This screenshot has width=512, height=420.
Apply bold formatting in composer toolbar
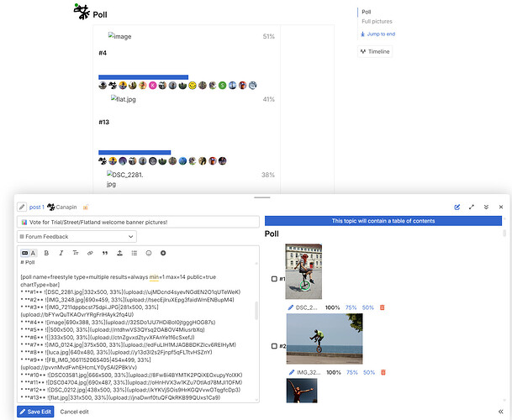pos(46,253)
